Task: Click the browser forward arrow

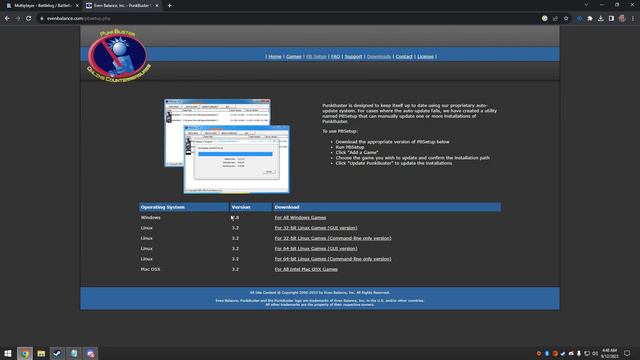Action: point(18,18)
